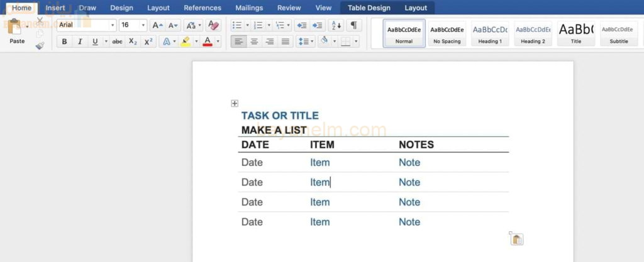Open the Arial font name dropdown
Image resolution: width=644 pixels, height=262 pixels.
113,26
